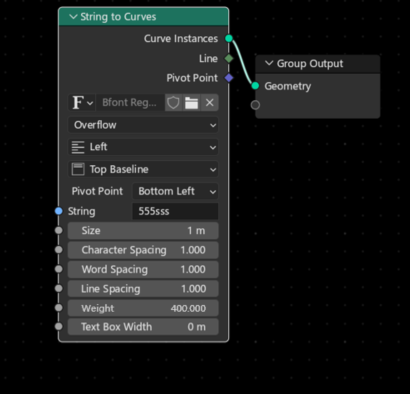This screenshot has height=394, width=410.
Task: Collapse the Group Output node
Action: coord(269,63)
